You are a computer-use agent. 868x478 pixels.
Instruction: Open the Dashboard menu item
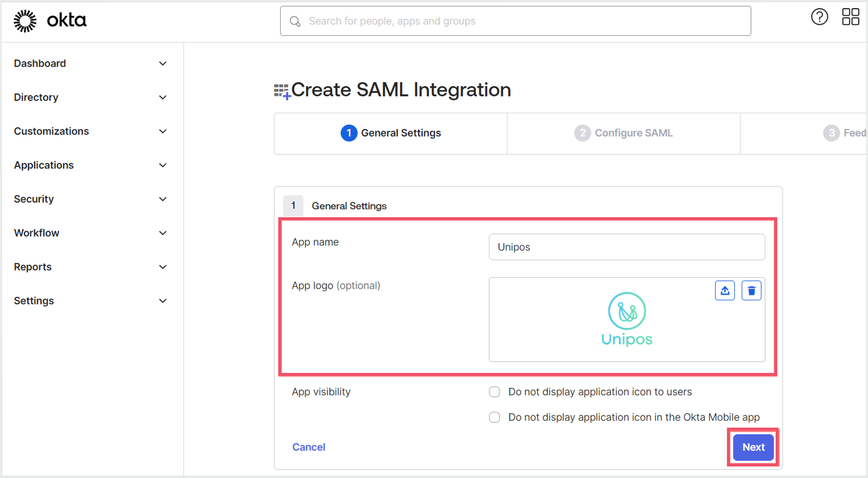click(x=40, y=63)
